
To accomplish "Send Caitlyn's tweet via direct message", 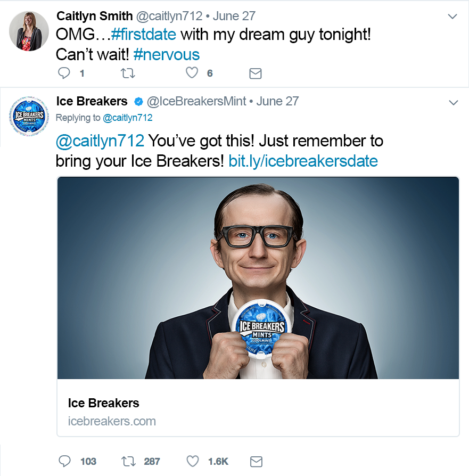I will coord(256,73).
